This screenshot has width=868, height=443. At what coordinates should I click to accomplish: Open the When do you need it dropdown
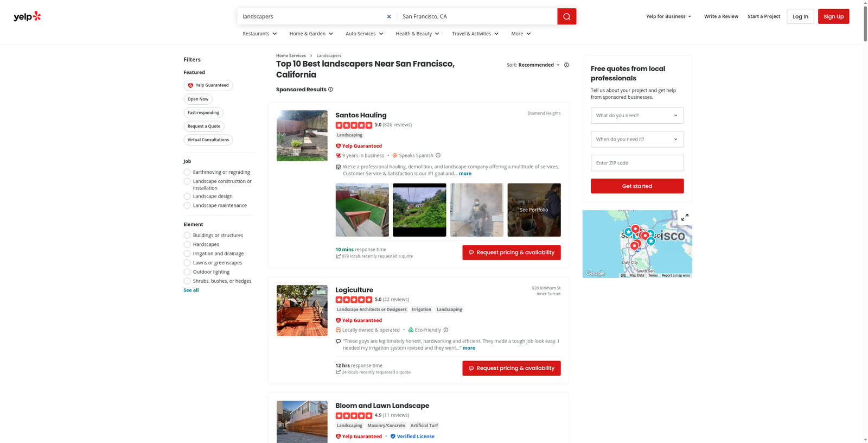pyautogui.click(x=637, y=139)
